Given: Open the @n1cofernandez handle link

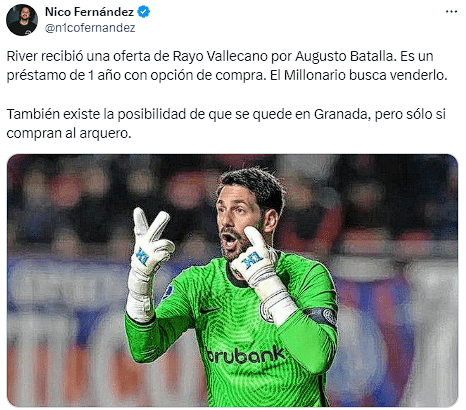Looking at the screenshot, I should [90, 28].
